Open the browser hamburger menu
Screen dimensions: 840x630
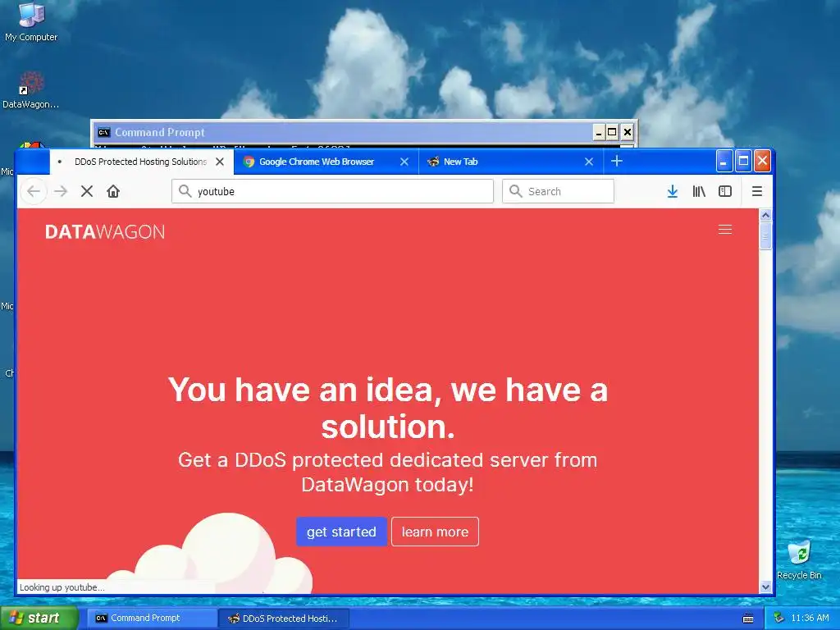click(x=756, y=191)
